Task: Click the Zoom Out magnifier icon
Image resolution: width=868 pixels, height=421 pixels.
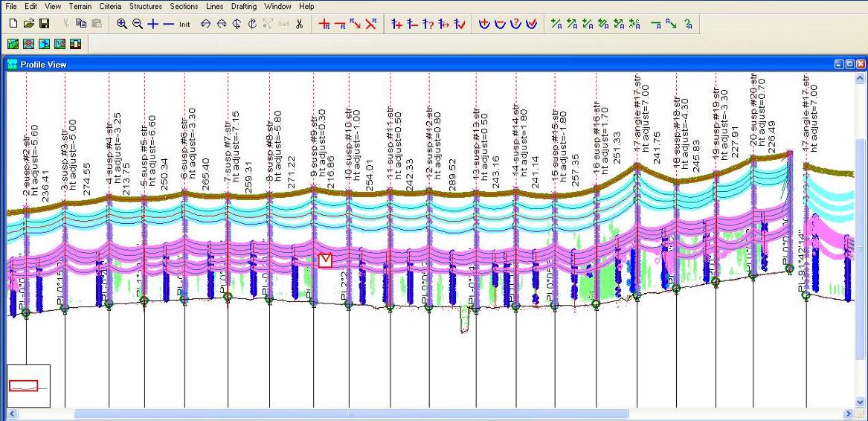Action: point(138,24)
